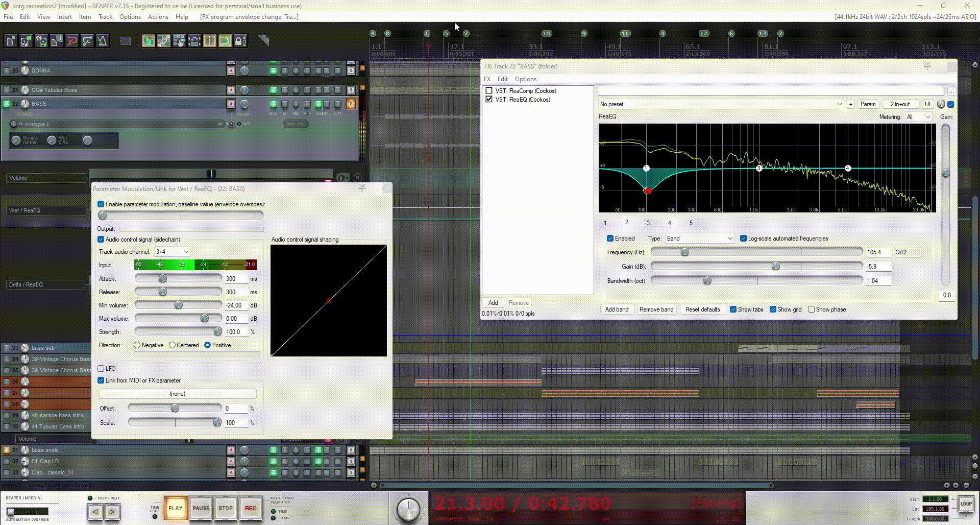Open the FX window Options menu
980x525 pixels.
(526, 79)
